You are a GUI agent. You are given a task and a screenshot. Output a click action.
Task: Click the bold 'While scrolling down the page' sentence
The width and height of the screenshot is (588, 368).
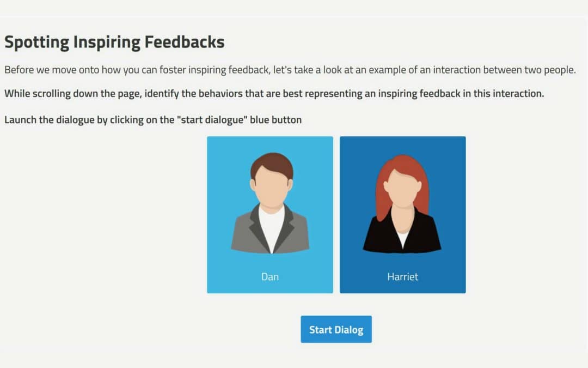pos(274,94)
